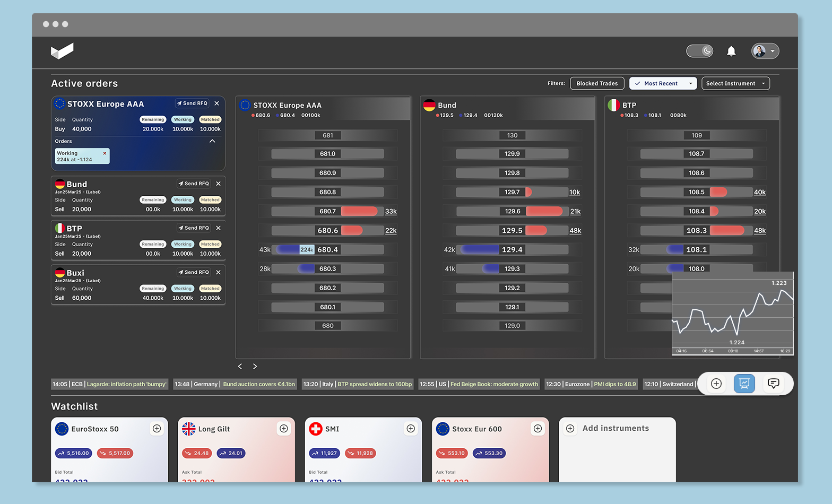The image size is (832, 504).
Task: Add EuroStoxx 50 using plus icon
Action: 157,429
